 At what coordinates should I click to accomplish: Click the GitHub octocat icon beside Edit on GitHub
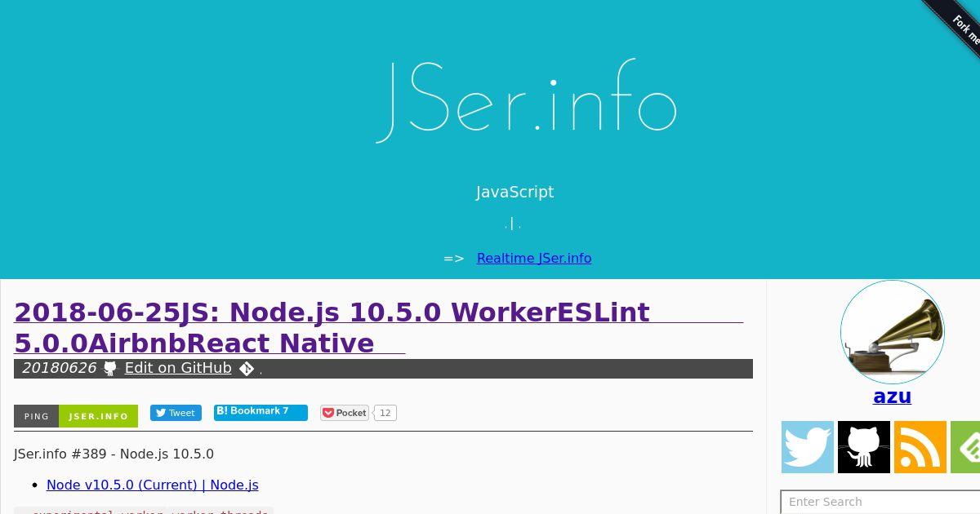coord(110,369)
